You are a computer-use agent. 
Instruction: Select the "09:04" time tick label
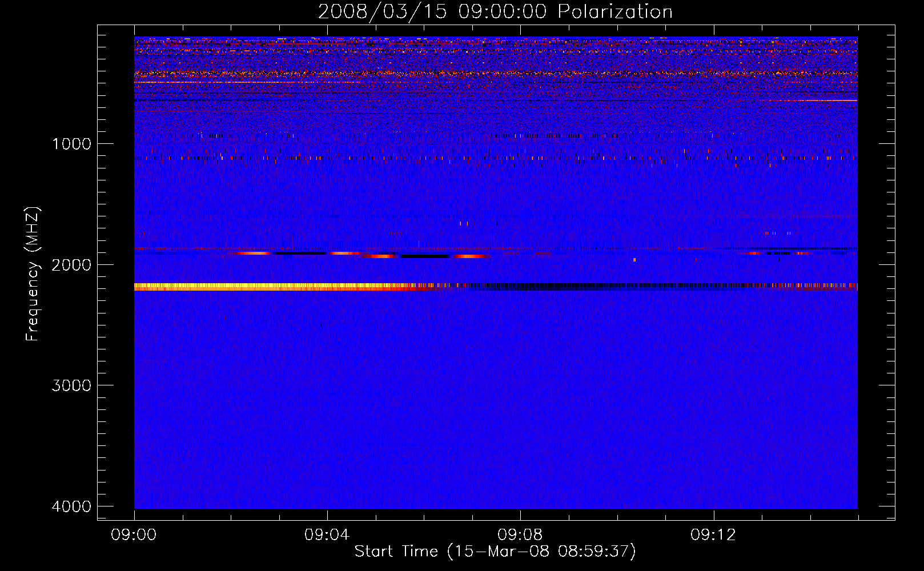(x=327, y=535)
